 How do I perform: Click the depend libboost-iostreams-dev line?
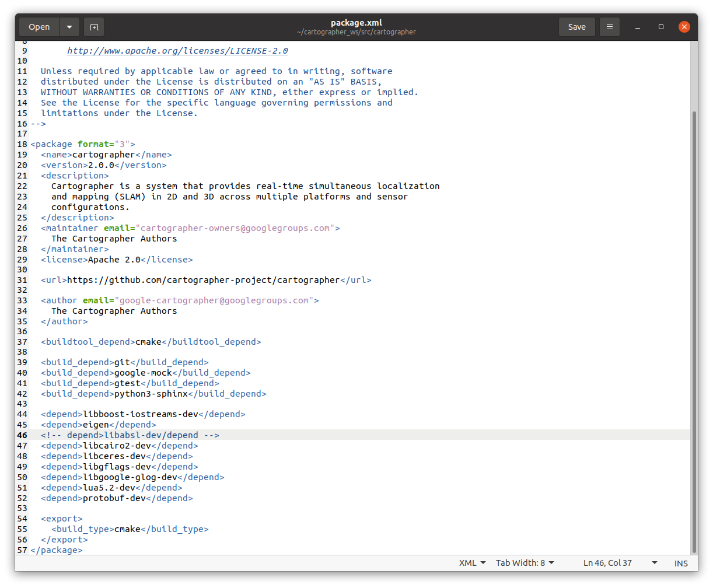click(x=143, y=414)
